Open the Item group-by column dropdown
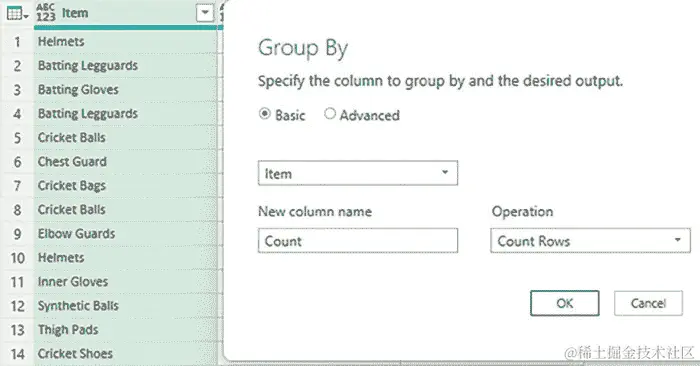Screen dimensions: 700x366 pos(358,173)
